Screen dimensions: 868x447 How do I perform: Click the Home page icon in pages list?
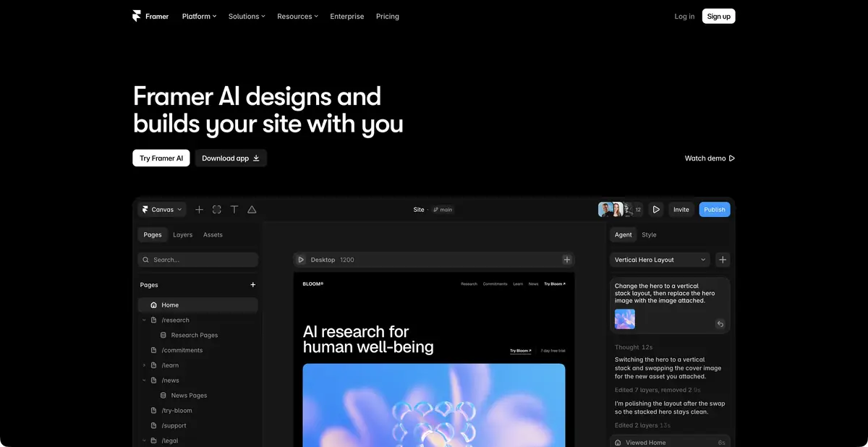pyautogui.click(x=153, y=305)
